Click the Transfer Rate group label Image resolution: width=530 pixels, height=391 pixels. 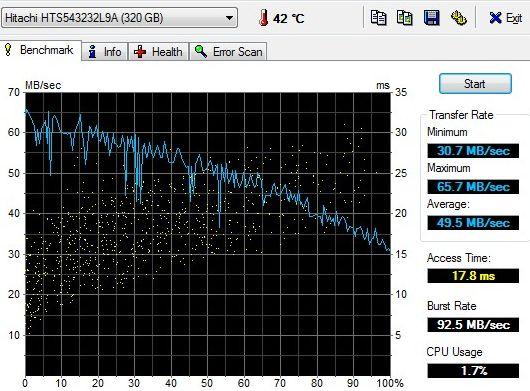[x=461, y=115]
